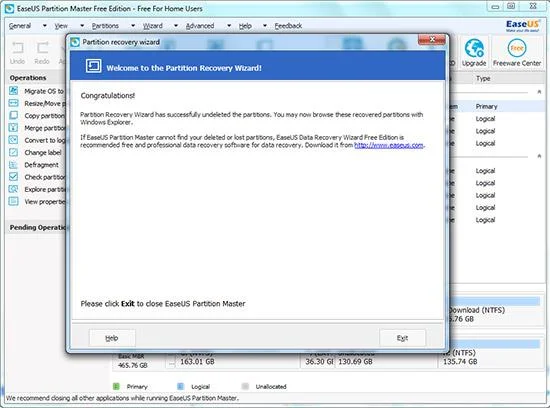Follow the www.easeus.com hyperlink
The image size is (550, 408).
389,145
